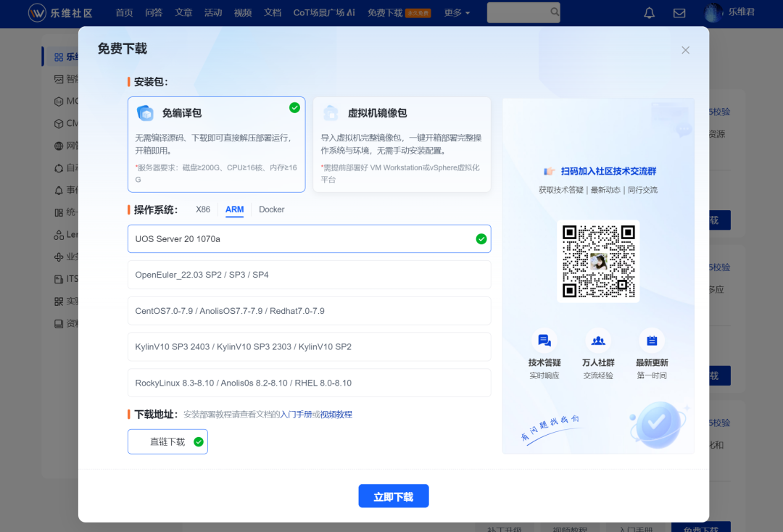Click the search magnifier icon
This screenshot has height=532, width=783.
(x=555, y=12)
